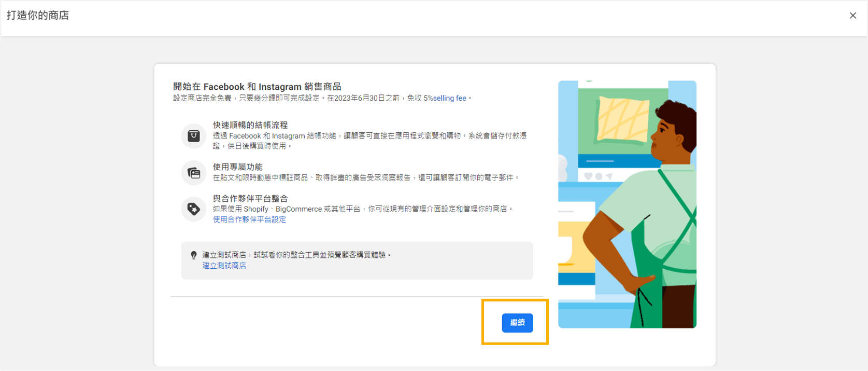Open the selling fee link
Screen dimensions: 868x371
(x=449, y=98)
